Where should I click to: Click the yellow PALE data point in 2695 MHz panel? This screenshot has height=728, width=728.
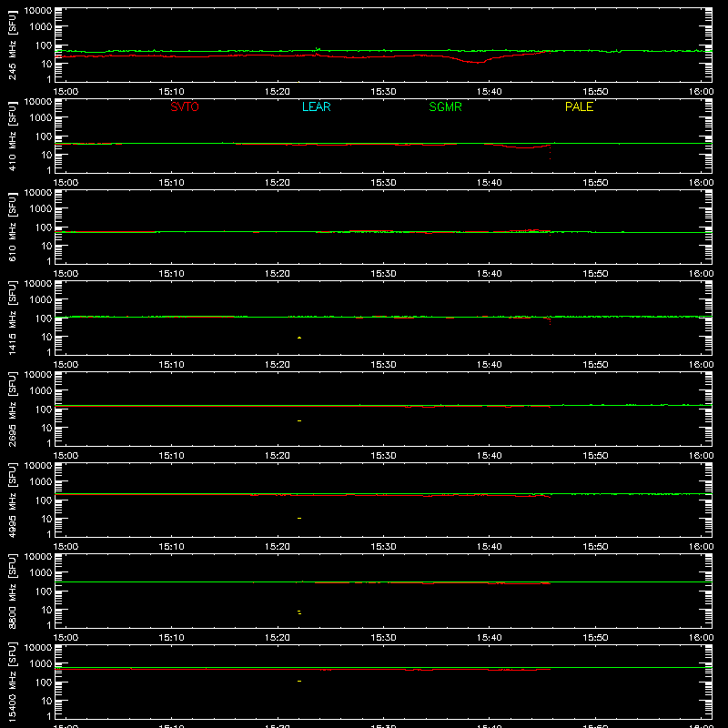click(299, 420)
